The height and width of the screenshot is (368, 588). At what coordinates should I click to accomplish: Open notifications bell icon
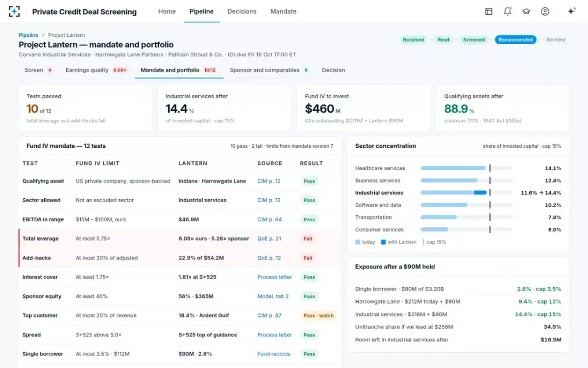click(507, 11)
